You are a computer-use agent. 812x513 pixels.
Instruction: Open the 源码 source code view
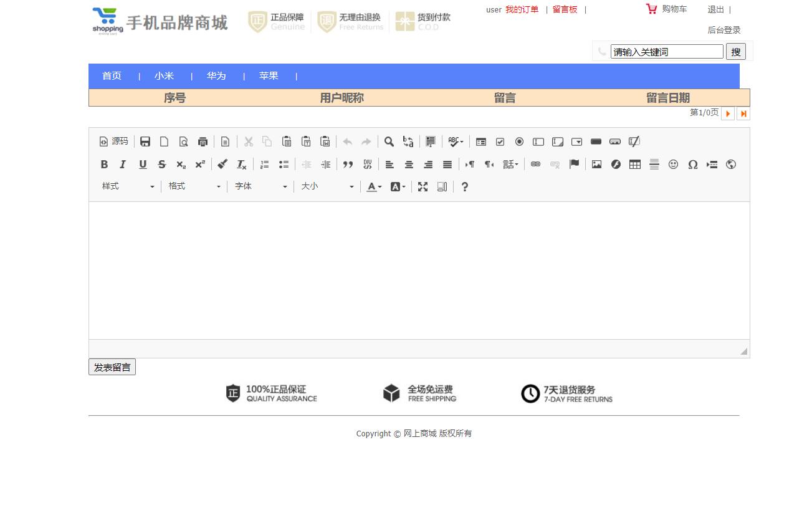tap(113, 141)
